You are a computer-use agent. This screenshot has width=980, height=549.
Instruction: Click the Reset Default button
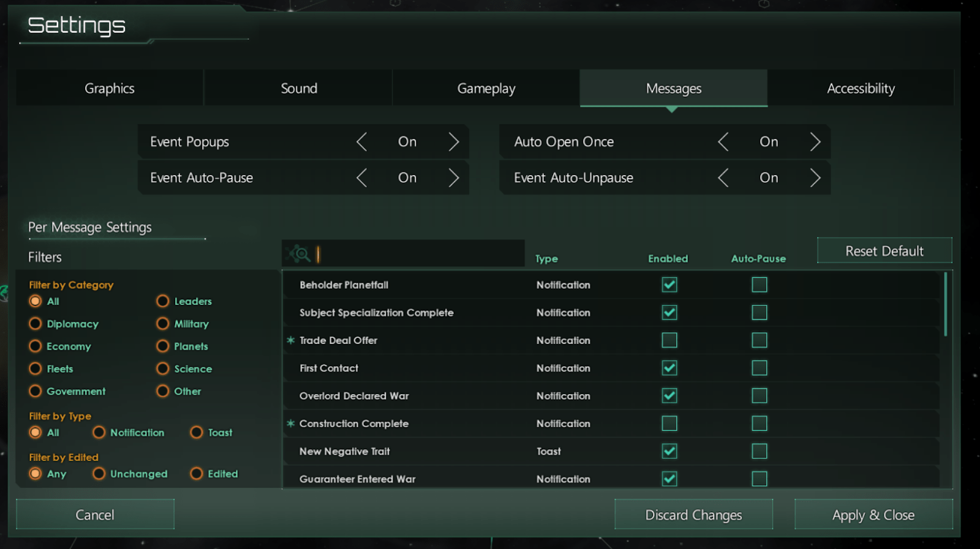(884, 251)
